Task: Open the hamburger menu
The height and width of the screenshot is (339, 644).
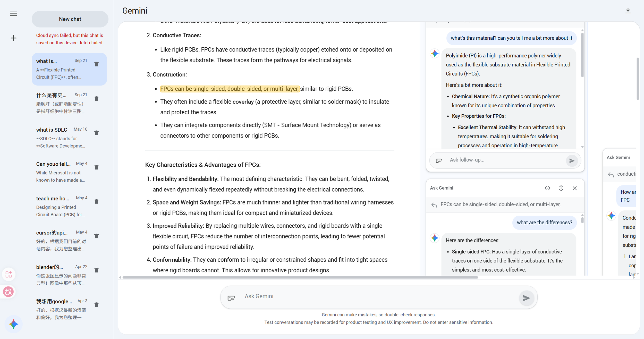Action: 14,14
